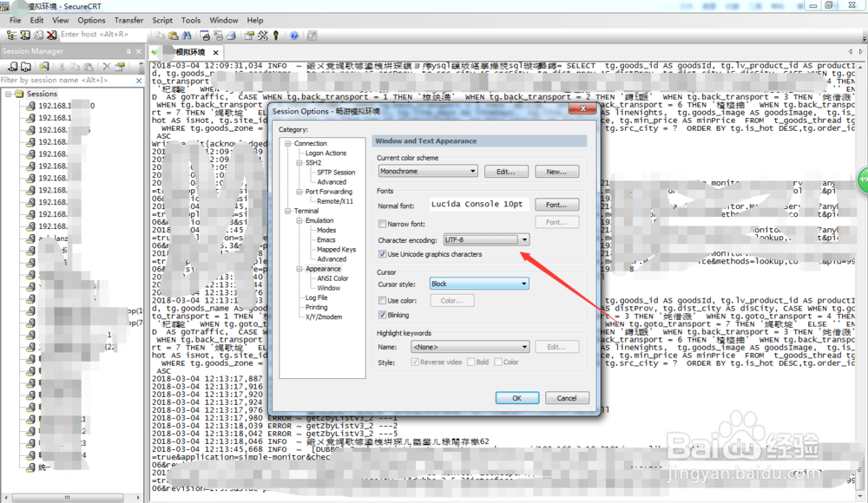Click the Print icon in main toolbar
The height and width of the screenshot is (503, 868).
pos(232,36)
